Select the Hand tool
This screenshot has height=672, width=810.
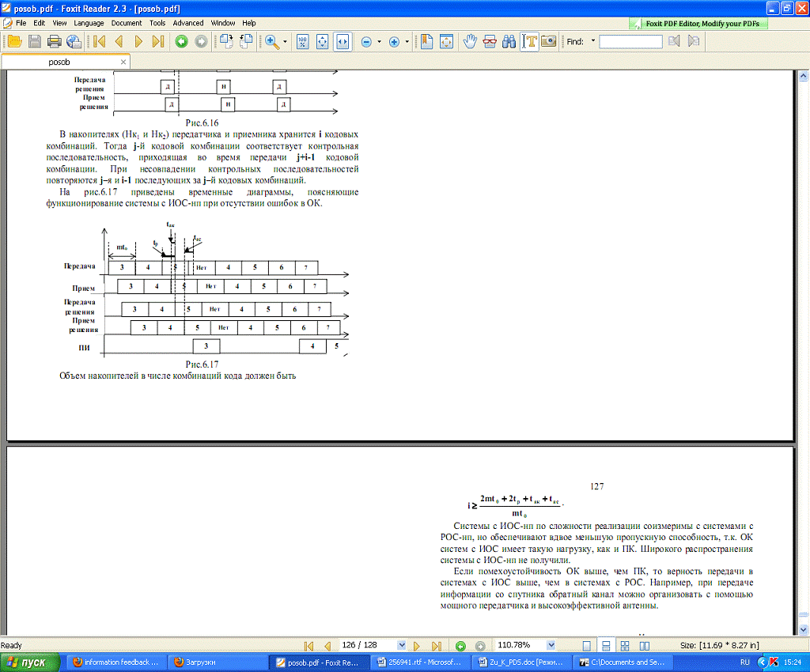pyautogui.click(x=470, y=41)
